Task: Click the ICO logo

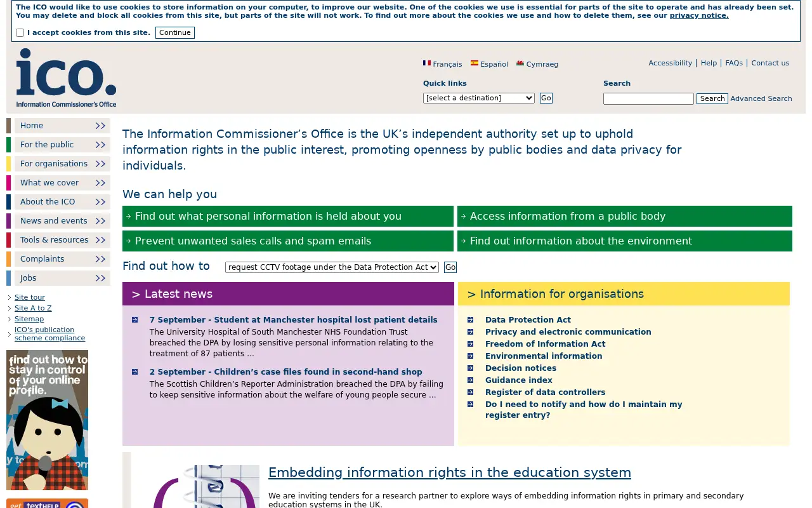Action: pos(67,78)
